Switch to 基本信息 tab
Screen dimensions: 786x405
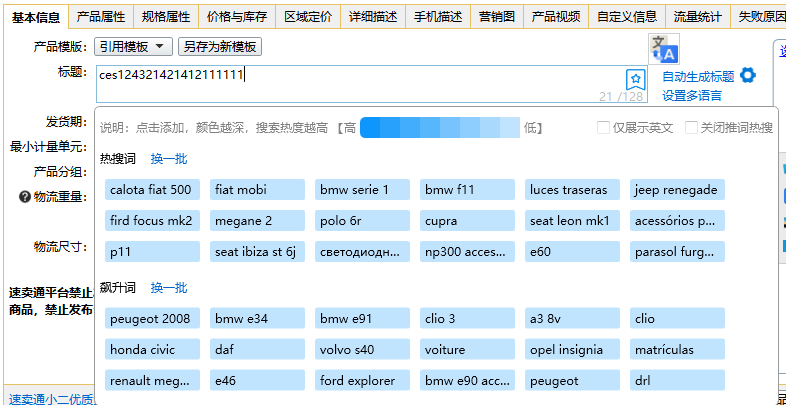click(36, 18)
